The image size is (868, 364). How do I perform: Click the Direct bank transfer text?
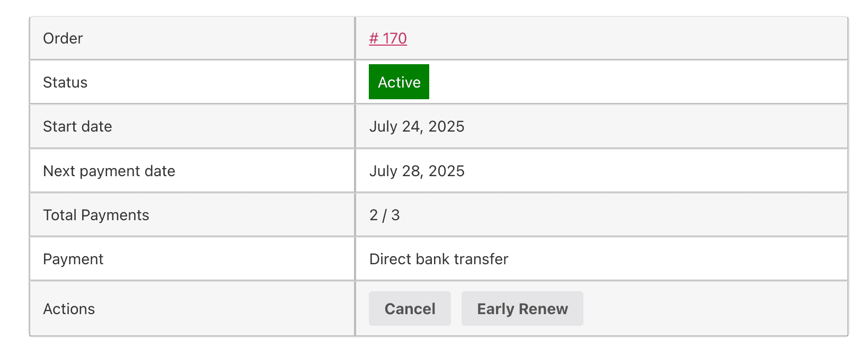coord(439,259)
